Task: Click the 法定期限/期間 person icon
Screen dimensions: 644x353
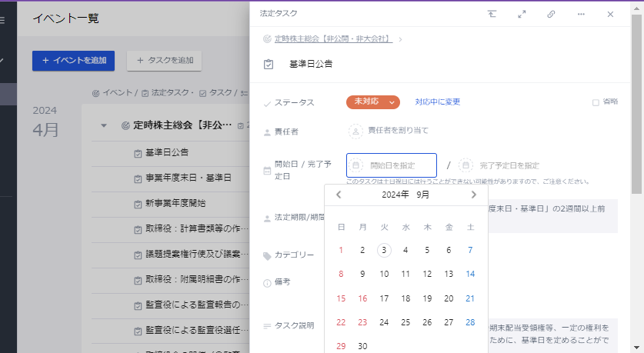Action: click(x=267, y=218)
